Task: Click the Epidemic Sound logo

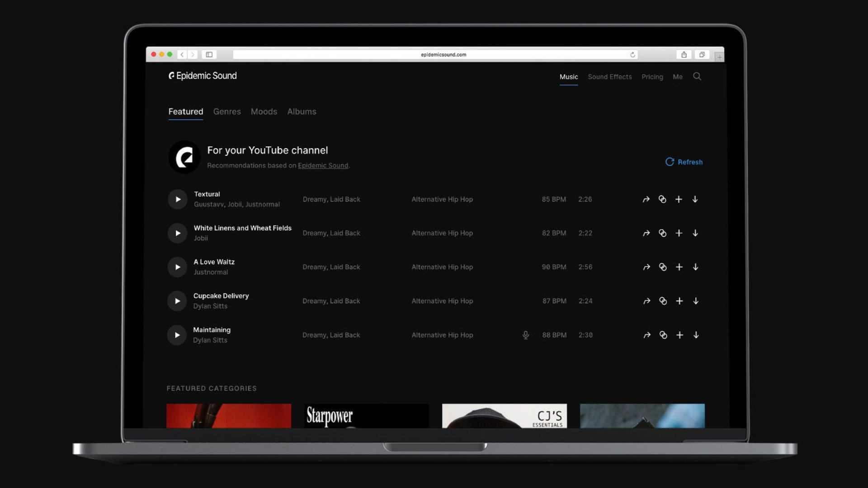Action: [203, 76]
